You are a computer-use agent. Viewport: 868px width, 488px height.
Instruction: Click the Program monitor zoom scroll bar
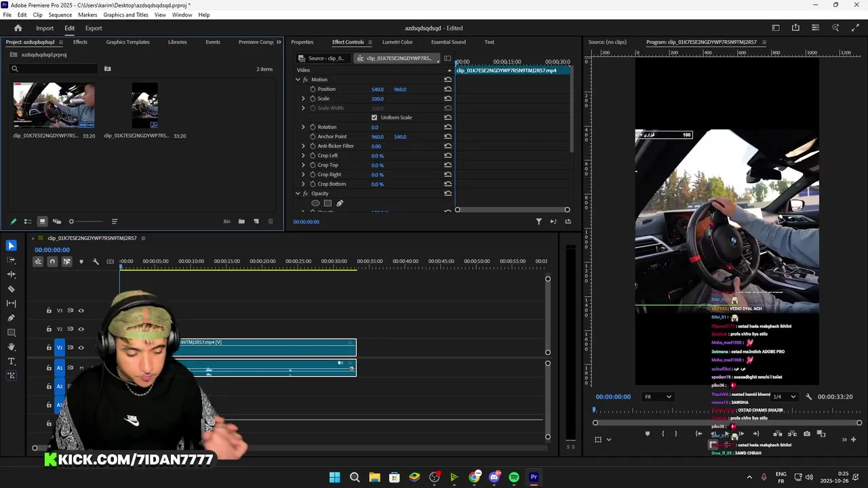pyautogui.click(x=727, y=423)
